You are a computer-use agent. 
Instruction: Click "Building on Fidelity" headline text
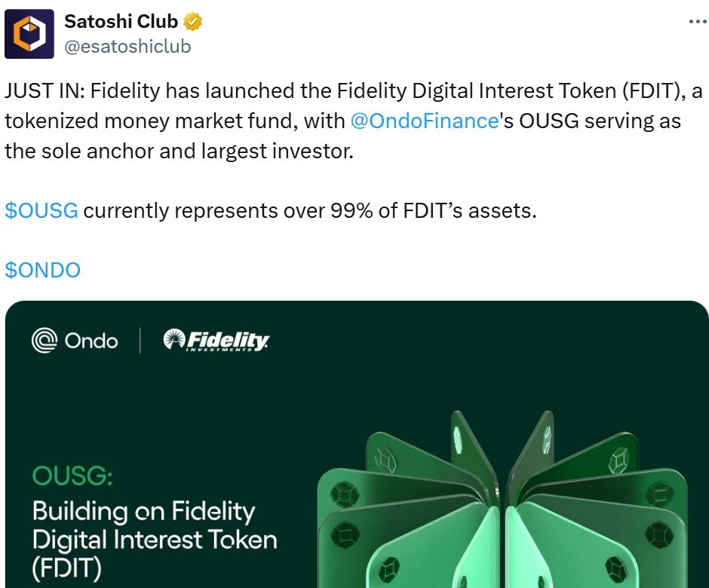point(143,512)
